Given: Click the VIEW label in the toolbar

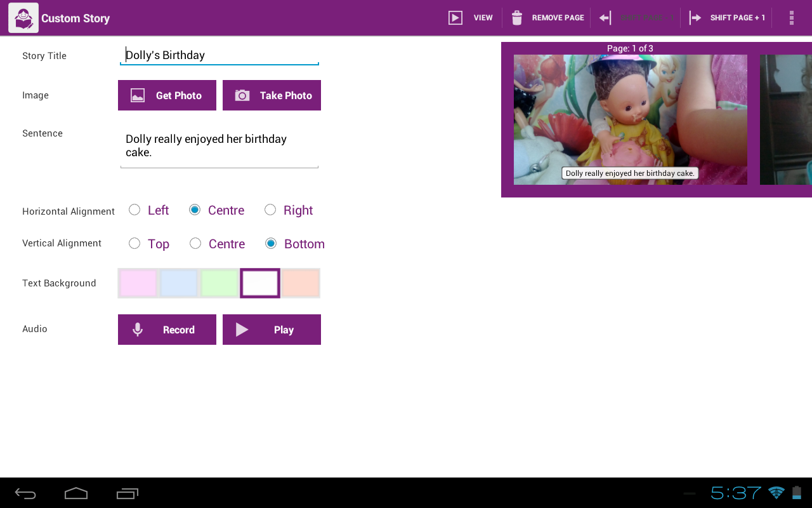Looking at the screenshot, I should [x=483, y=18].
